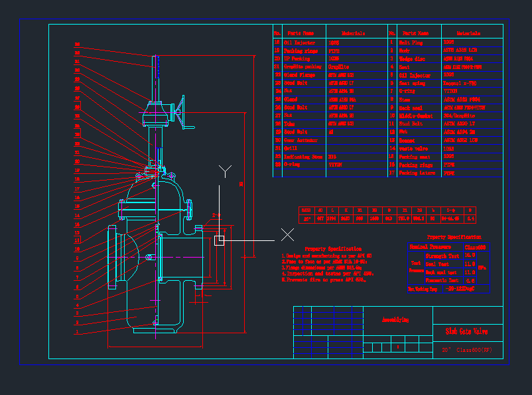
Task: Select the UCS Y axis marker
Action: tap(226, 172)
